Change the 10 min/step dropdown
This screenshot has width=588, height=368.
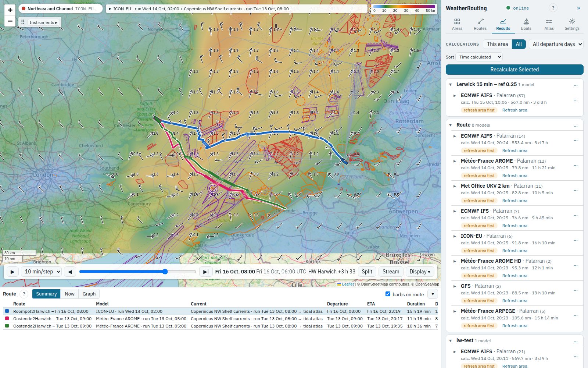(x=41, y=272)
